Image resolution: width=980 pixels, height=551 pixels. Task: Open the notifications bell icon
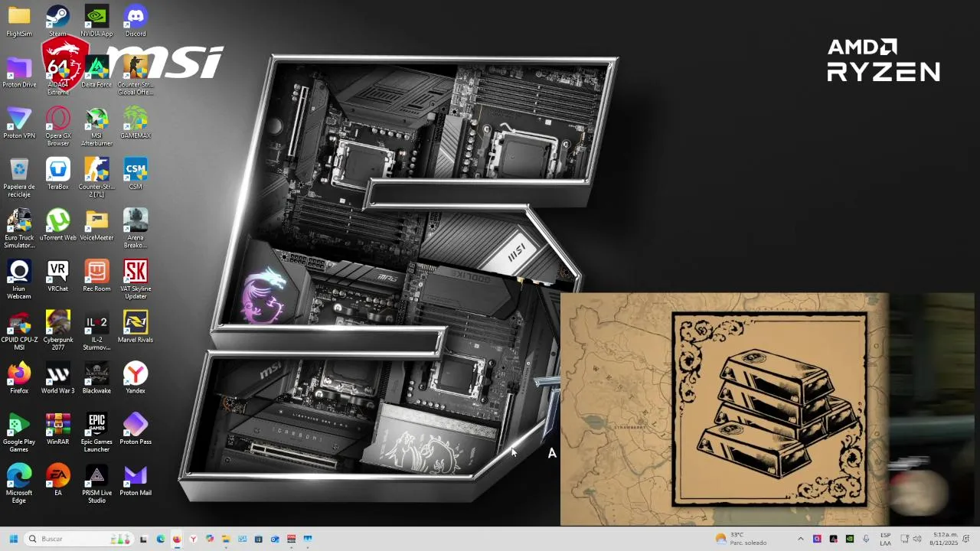tap(966, 539)
